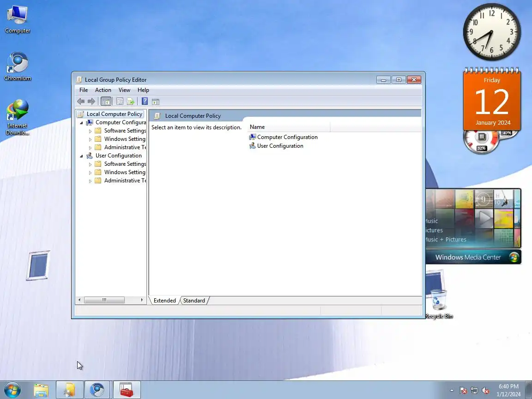Click the muted volume tray icon
The width and height of the screenshot is (532, 399).
(485, 391)
